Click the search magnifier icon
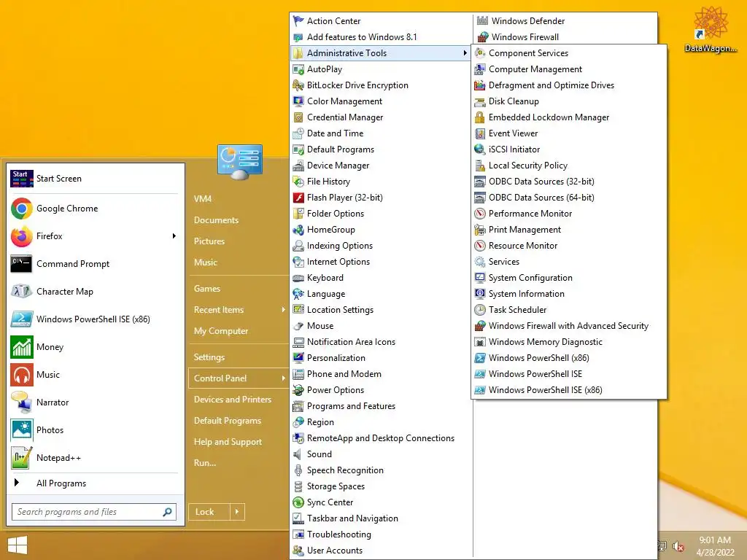Screen dimensions: 747x560 pos(168,512)
